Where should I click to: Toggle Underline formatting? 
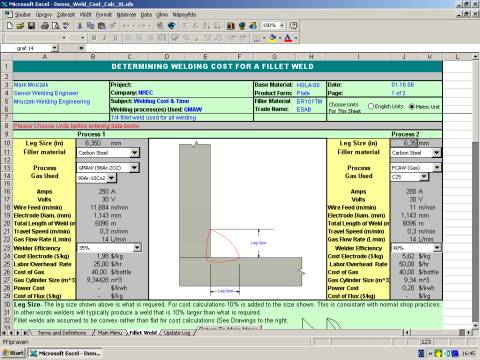116,38
